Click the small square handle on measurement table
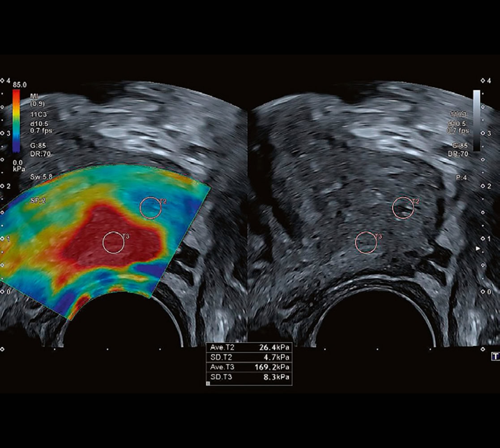Image resolution: width=500 pixels, height=448 pixels. pyautogui.click(x=208, y=384)
